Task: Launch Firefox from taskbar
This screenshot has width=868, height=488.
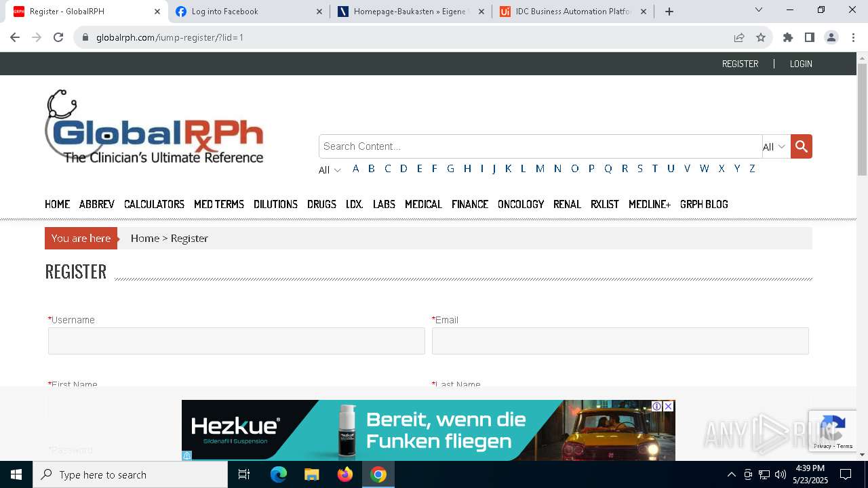Action: coord(345,474)
